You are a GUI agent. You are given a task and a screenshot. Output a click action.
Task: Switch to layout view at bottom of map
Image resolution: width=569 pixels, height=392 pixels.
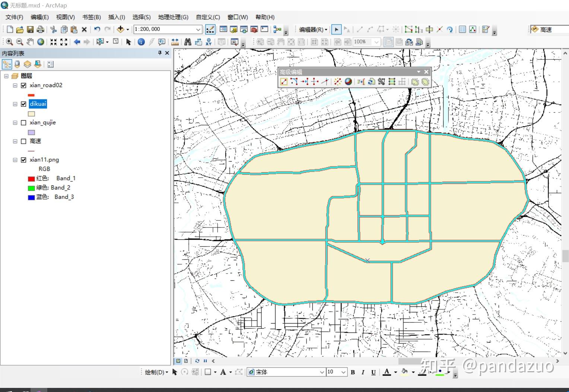click(185, 361)
